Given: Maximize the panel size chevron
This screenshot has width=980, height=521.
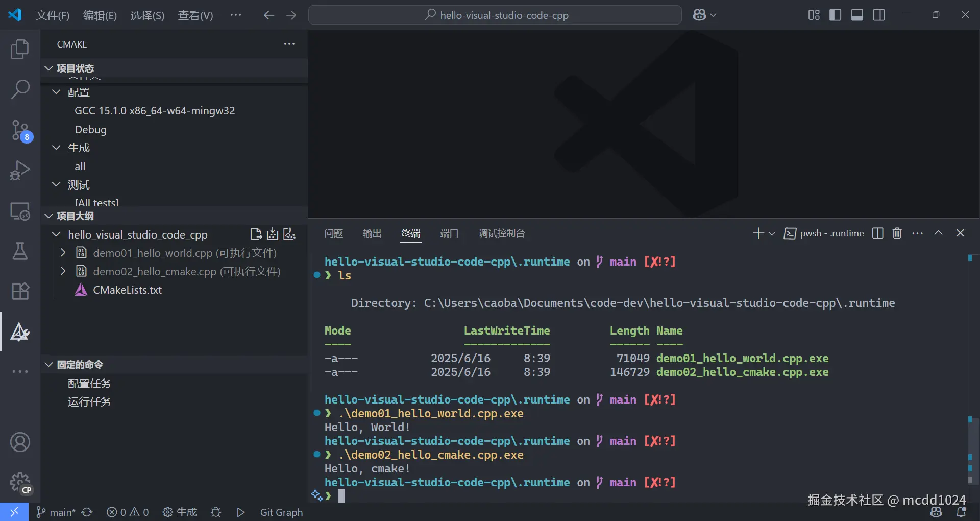Looking at the screenshot, I should coord(938,233).
